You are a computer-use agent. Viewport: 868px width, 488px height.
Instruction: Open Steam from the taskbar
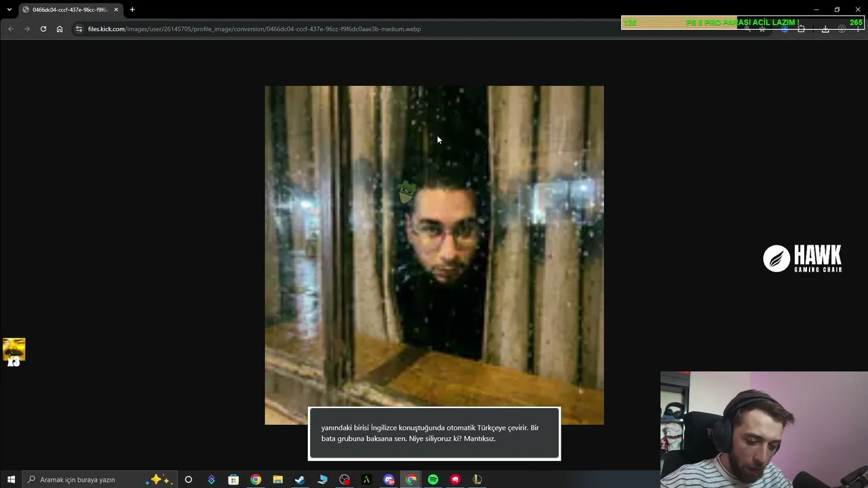coord(300,479)
